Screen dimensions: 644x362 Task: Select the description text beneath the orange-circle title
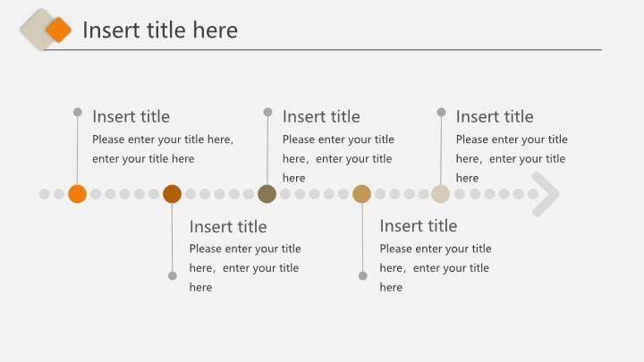coord(162,148)
